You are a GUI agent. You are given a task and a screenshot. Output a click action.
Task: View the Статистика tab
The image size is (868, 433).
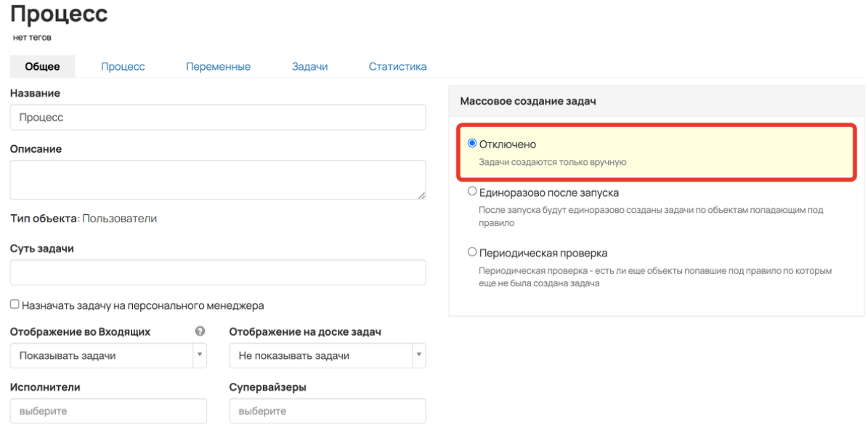point(397,66)
